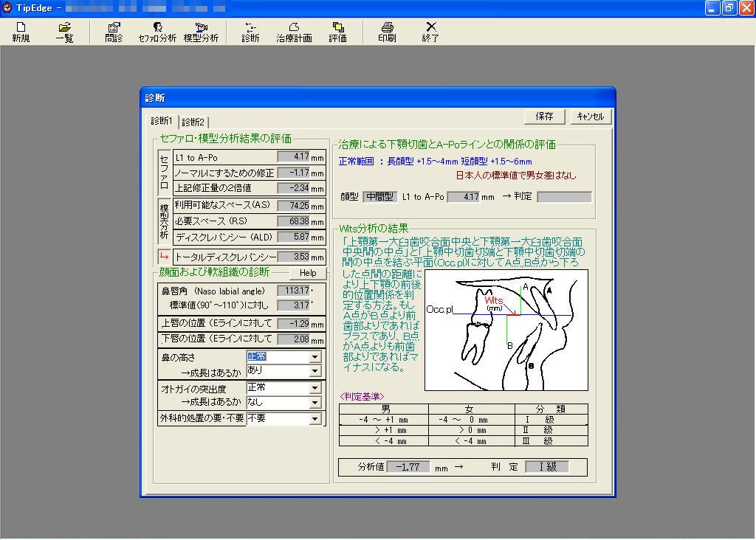This screenshot has width=756, height=540.
Task: Click the 終了 exit toolbar icon
Action: coord(430,32)
